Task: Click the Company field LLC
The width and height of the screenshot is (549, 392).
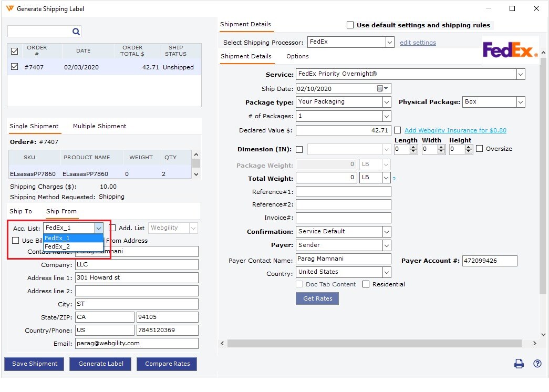Action: pyautogui.click(x=137, y=264)
